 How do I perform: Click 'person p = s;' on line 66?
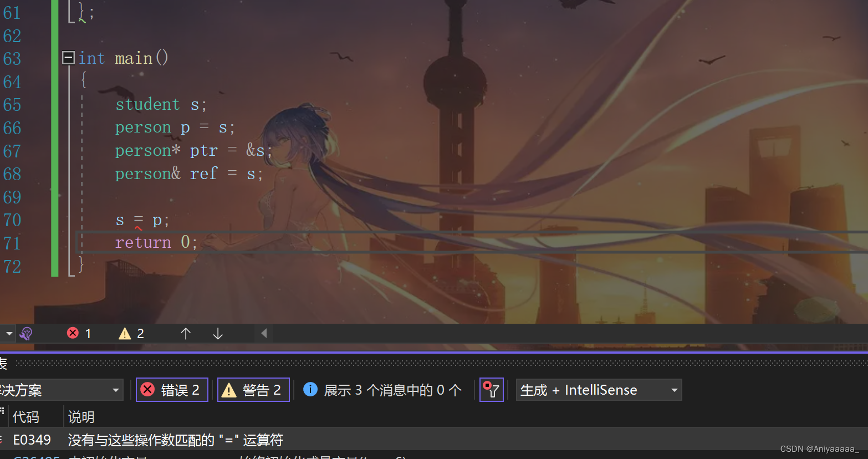175,127
